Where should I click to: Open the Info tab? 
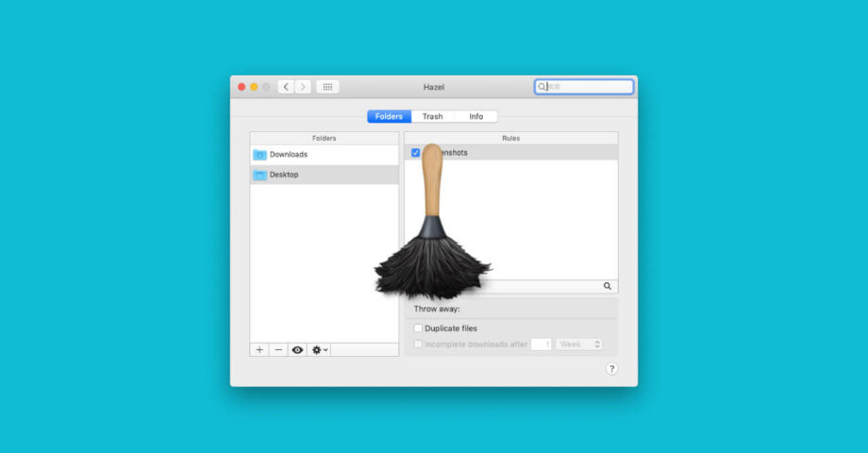[x=476, y=117]
